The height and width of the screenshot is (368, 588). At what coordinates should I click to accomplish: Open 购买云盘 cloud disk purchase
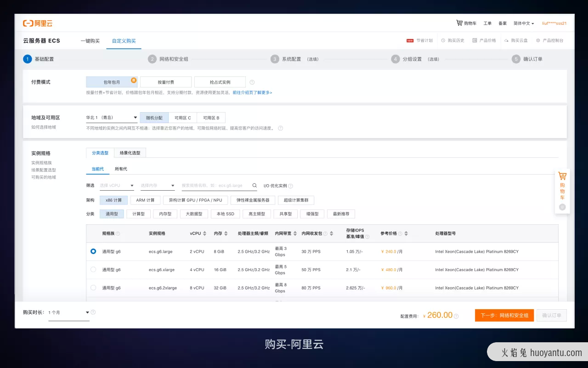[x=516, y=40]
